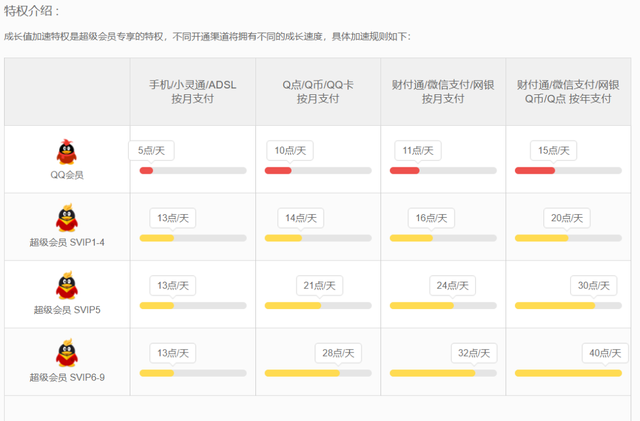Click the yellow bar under 20点/天
The image size is (640, 421).
click(568, 238)
